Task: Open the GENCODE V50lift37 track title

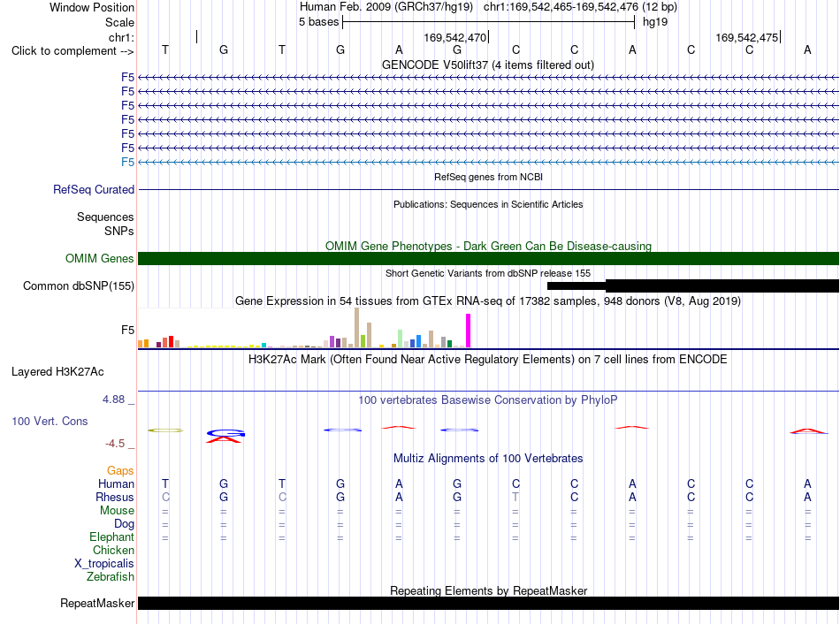Action: tap(487, 65)
